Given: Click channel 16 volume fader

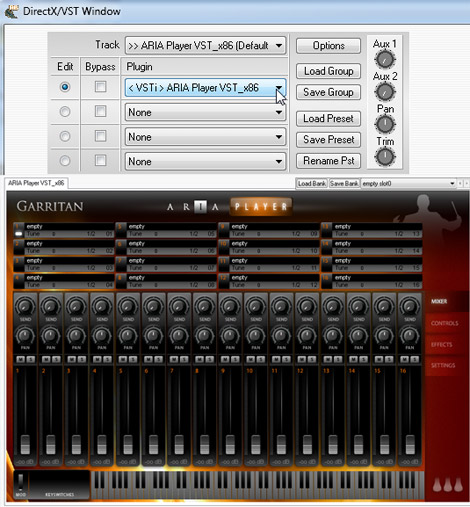Looking at the screenshot, I should [x=410, y=444].
